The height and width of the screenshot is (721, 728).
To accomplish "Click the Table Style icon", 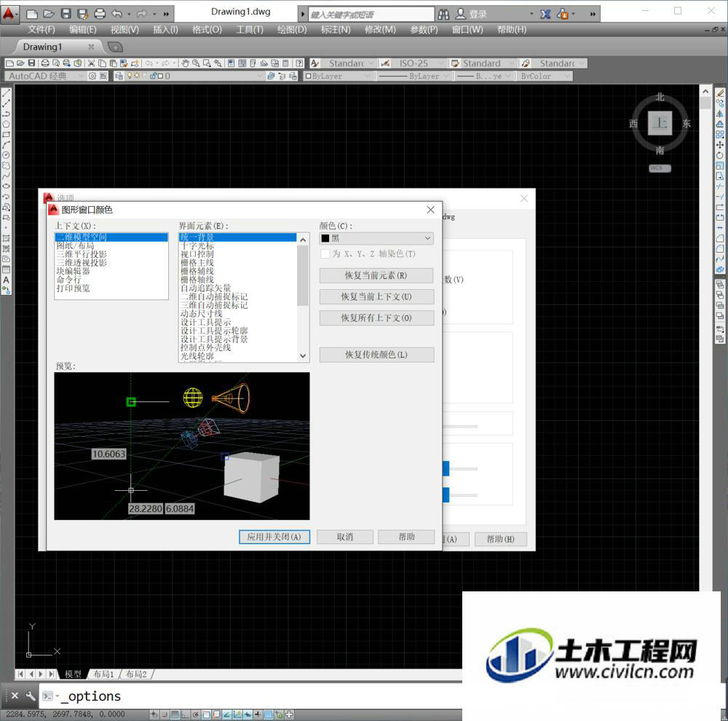I will click(455, 63).
